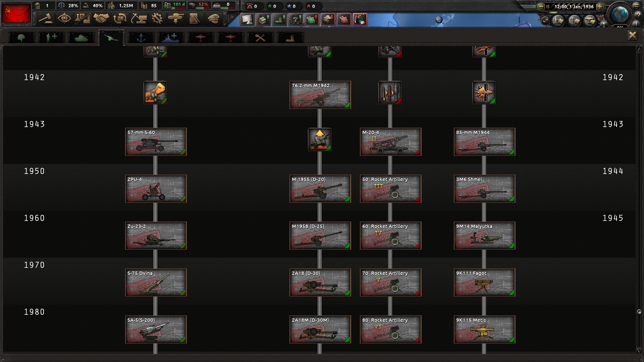Toggle the naval map mode
Screen dimensions: 644x362
pos(574,21)
